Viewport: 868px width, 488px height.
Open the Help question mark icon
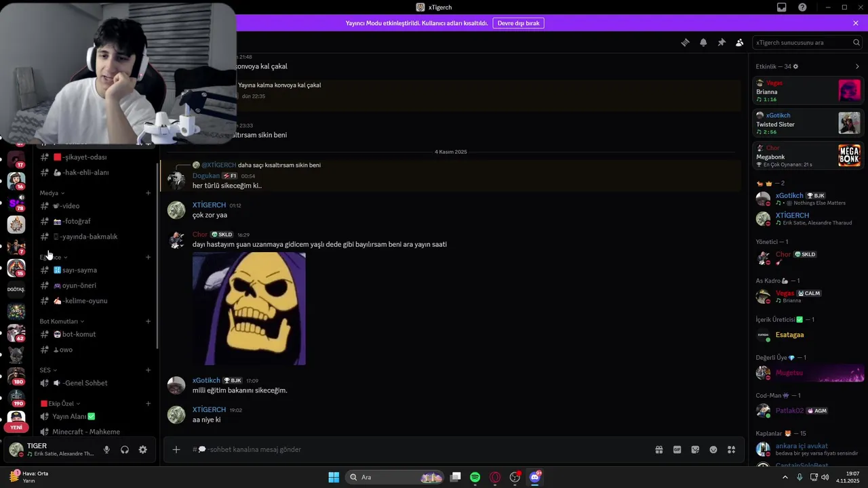pyautogui.click(x=802, y=7)
